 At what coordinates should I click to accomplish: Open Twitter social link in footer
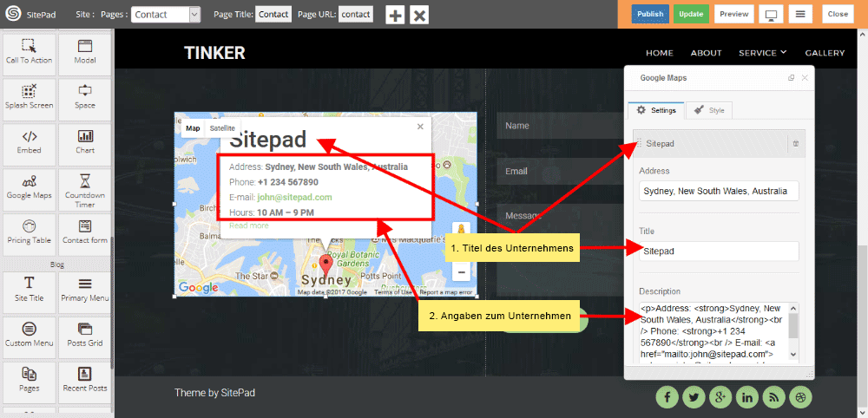tap(694, 396)
